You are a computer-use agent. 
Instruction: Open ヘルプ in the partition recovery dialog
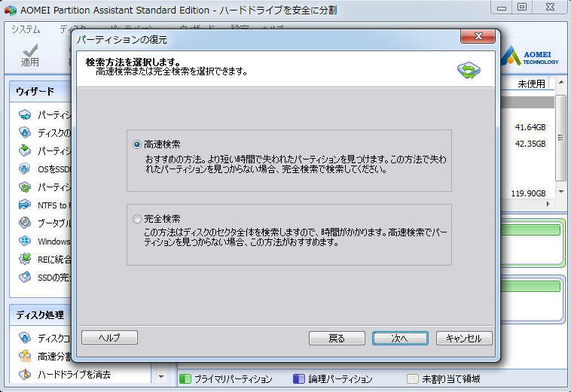tap(109, 338)
